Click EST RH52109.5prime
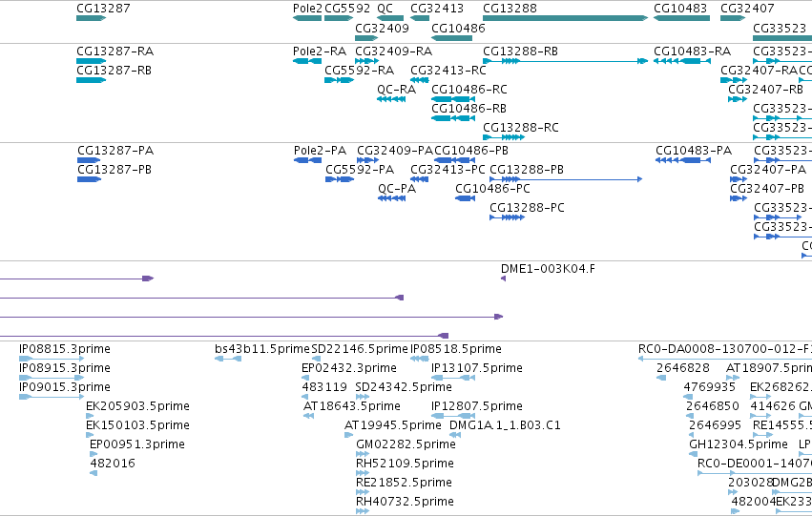Image resolution: width=812 pixels, height=516 pixels. click(x=363, y=474)
